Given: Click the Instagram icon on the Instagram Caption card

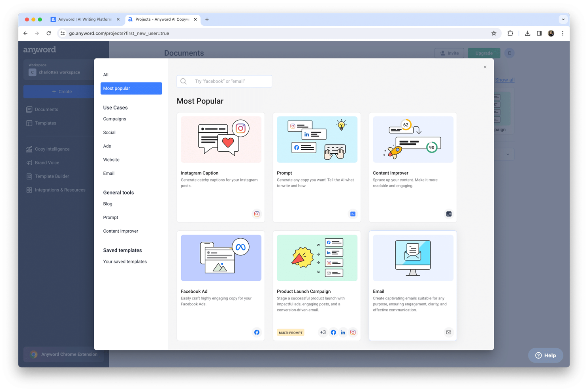Looking at the screenshot, I should [257, 214].
